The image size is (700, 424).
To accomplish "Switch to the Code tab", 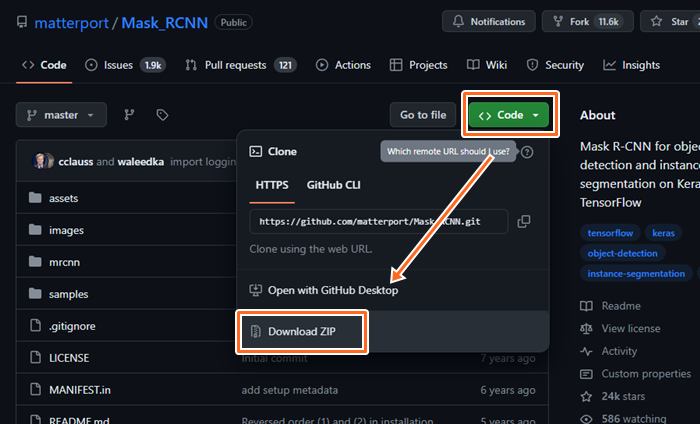I will point(44,65).
